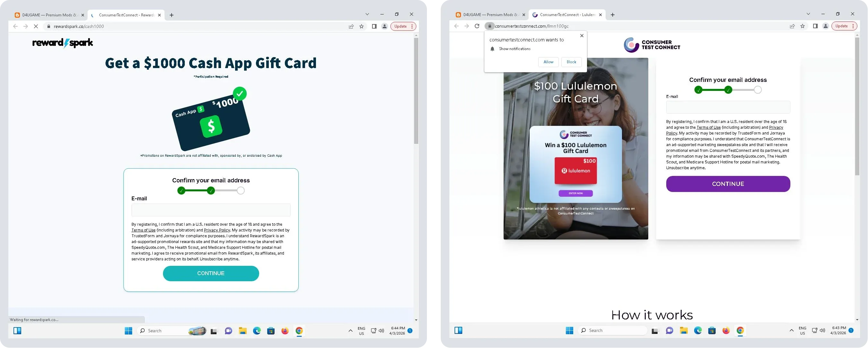Screen dimensions: 868x348
Task: Open Chrome icon on right taskbar
Action: 740,330
